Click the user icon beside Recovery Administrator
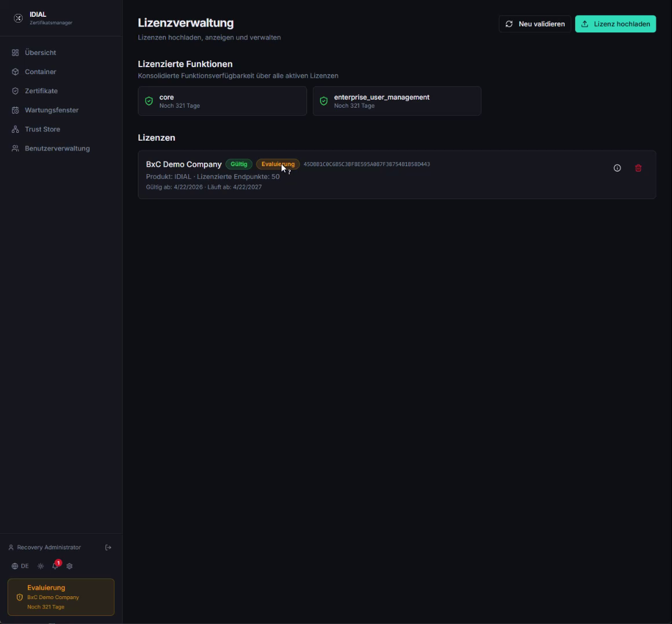Viewport: 672px width, 624px height. (11, 548)
